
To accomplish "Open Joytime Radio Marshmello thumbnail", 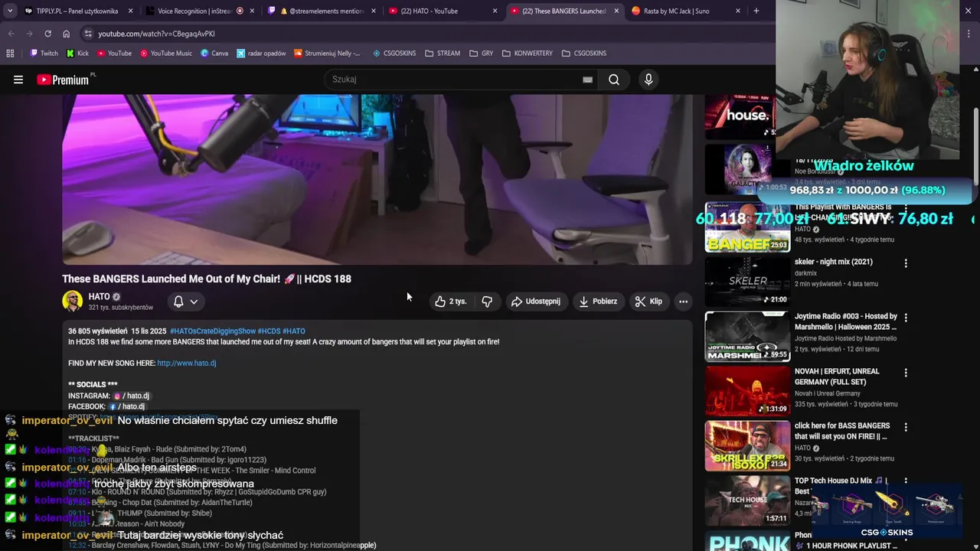I will click(x=747, y=336).
